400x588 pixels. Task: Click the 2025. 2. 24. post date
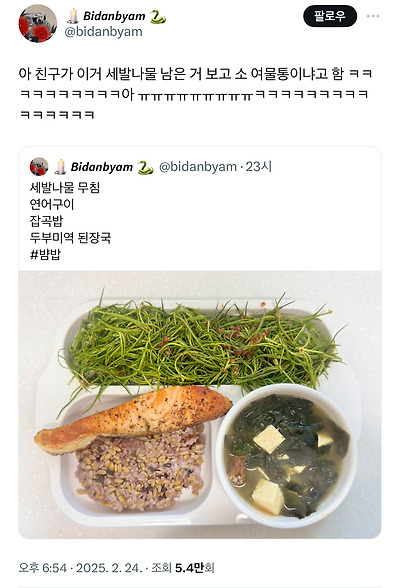[x=109, y=567]
